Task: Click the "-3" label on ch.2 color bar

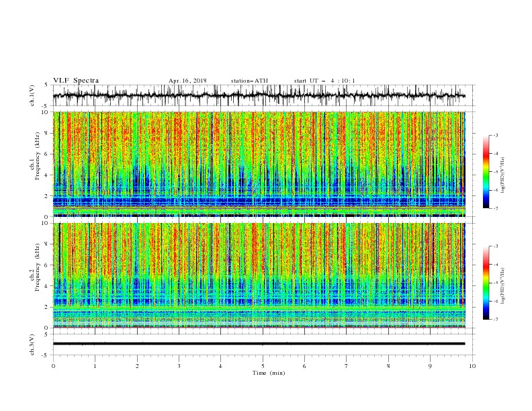Action: (x=495, y=246)
